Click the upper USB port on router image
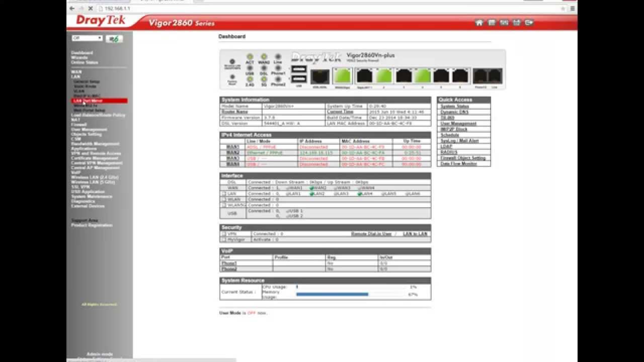 point(299,69)
